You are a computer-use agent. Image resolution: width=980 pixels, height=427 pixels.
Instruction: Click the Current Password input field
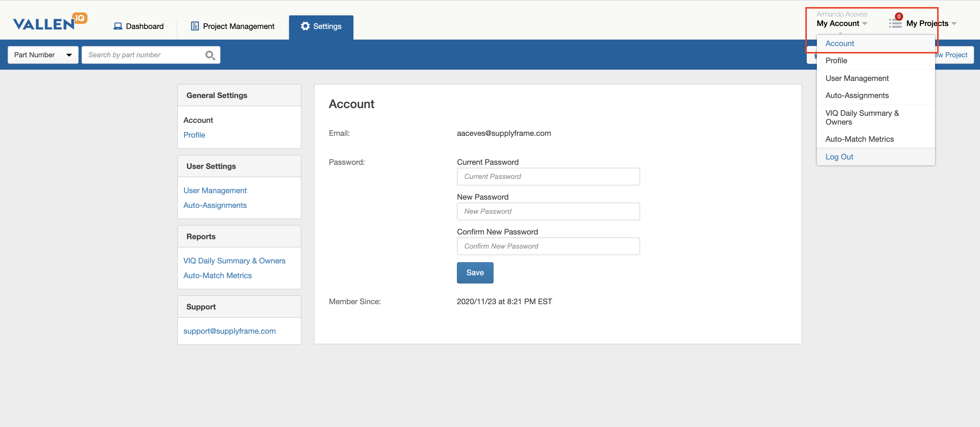tap(548, 176)
